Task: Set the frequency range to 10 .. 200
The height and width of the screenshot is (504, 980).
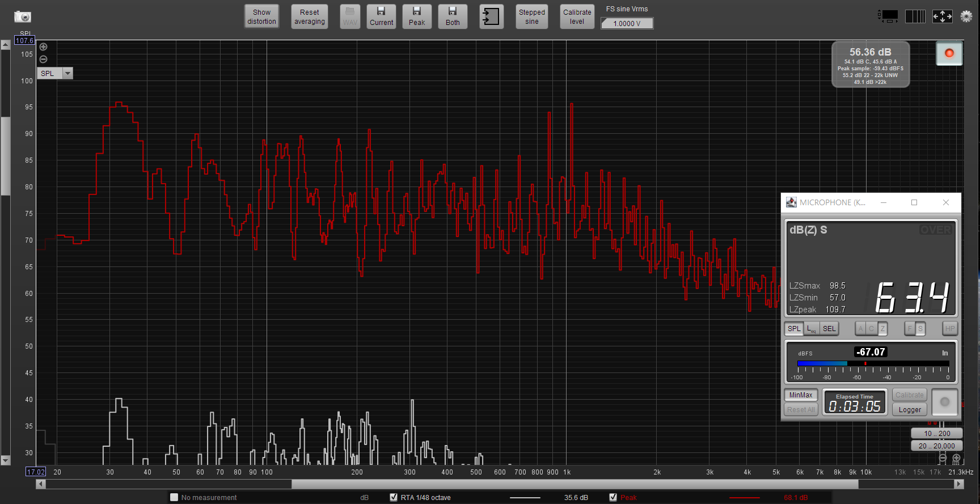Action: point(937,433)
